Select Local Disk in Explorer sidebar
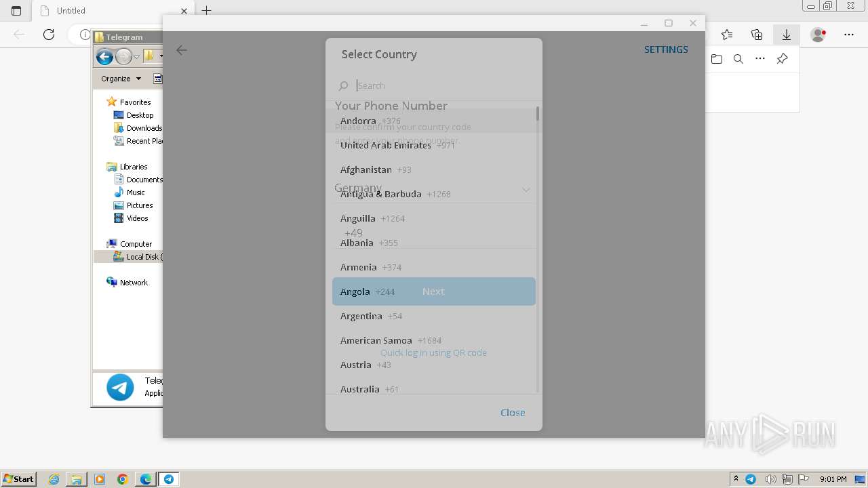868x488 pixels. tap(138, 257)
